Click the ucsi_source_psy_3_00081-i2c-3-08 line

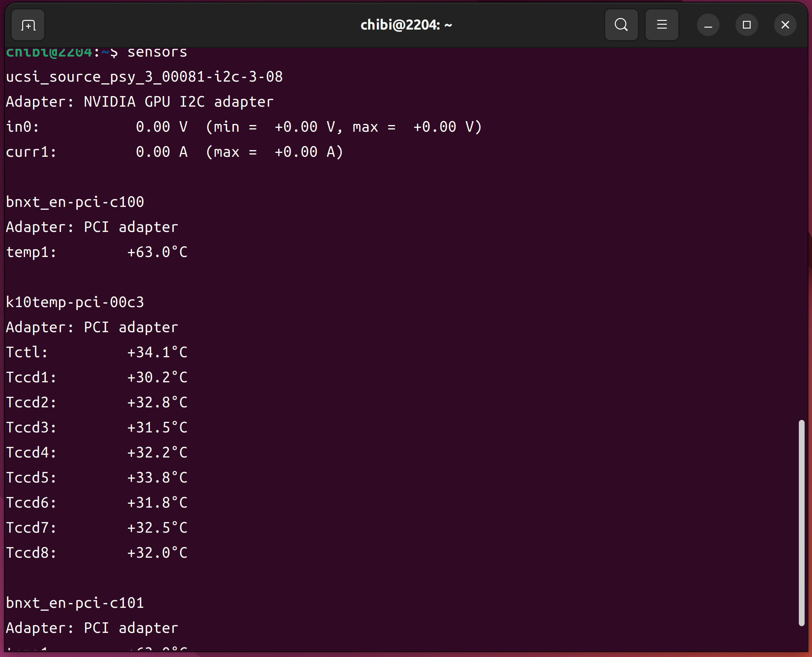pyautogui.click(x=144, y=77)
